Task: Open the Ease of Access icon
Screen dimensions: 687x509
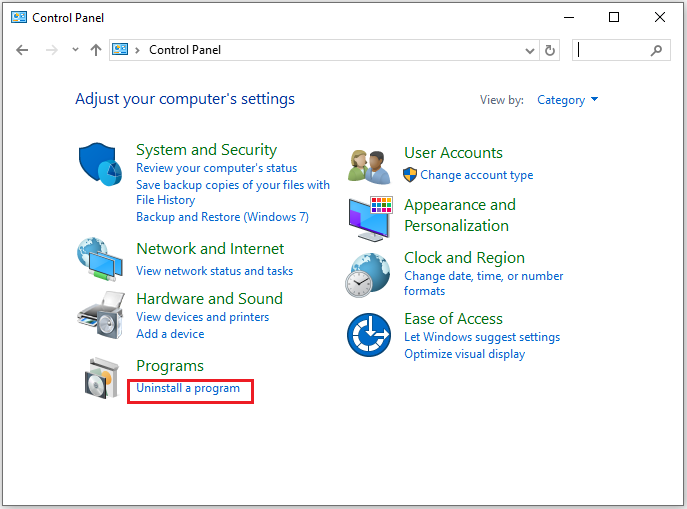Action: [x=369, y=335]
